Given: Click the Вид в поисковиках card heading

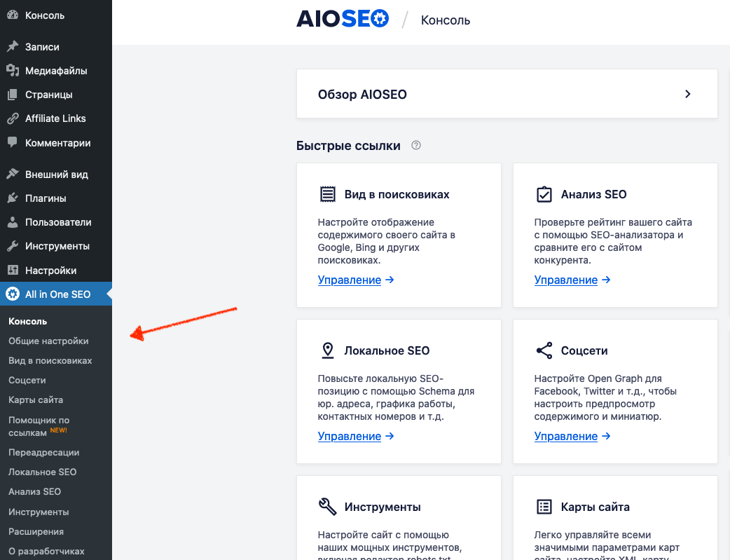Looking at the screenshot, I should (x=397, y=194).
